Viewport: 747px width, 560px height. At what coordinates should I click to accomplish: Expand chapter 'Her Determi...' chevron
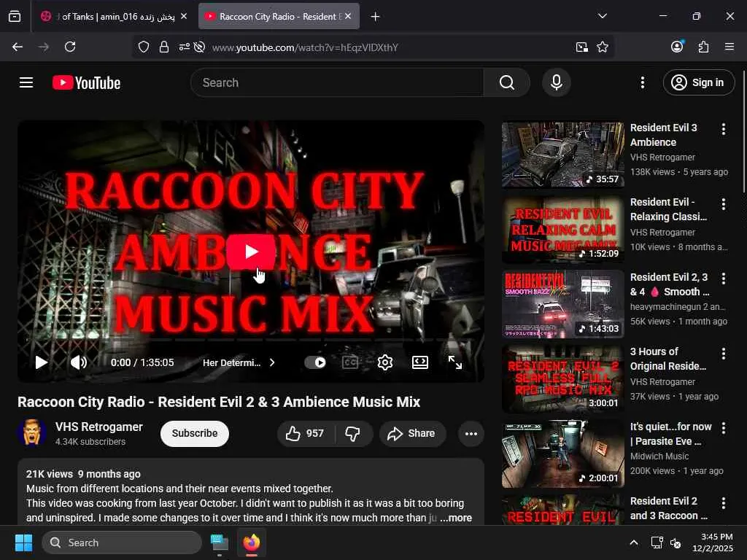click(272, 362)
